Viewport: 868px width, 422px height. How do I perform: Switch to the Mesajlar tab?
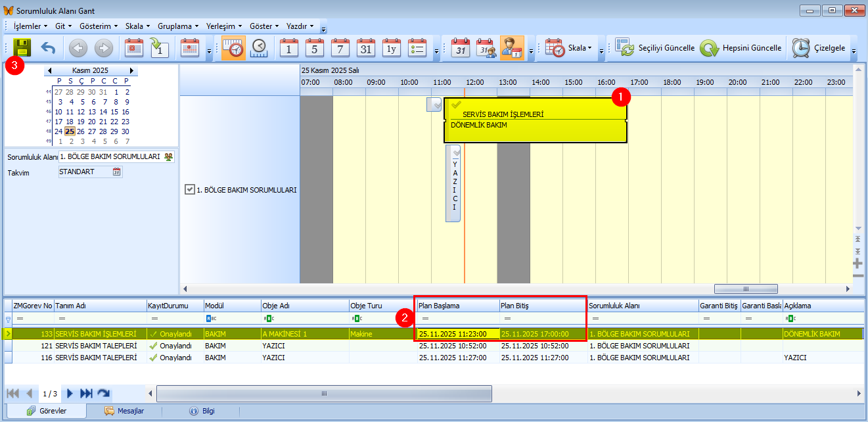click(x=124, y=411)
